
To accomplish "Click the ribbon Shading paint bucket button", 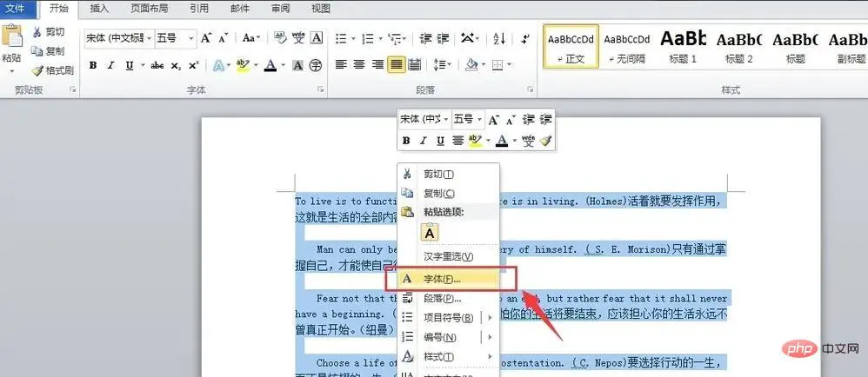I will 471,64.
